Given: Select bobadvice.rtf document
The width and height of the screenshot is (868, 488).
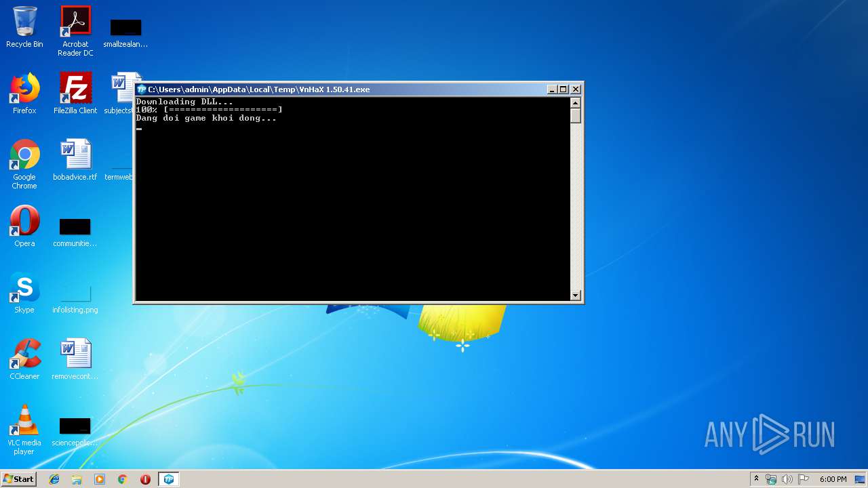Looking at the screenshot, I should [75, 160].
